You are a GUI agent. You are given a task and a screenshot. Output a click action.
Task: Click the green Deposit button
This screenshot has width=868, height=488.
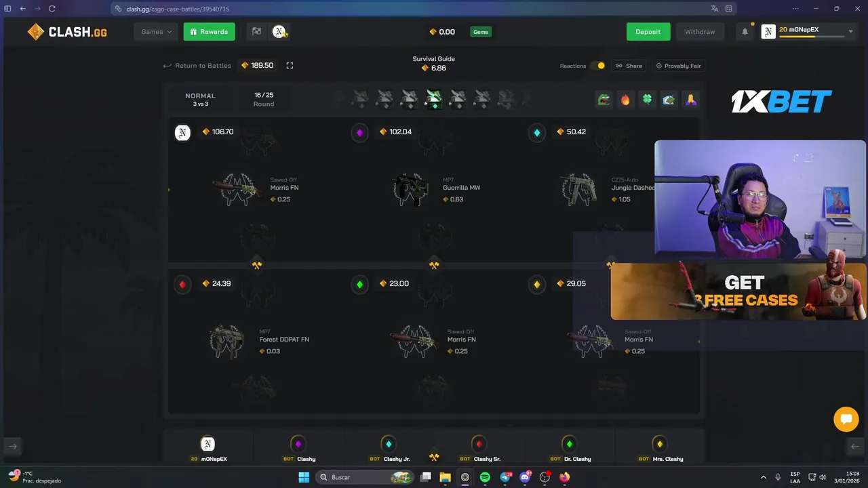pos(648,32)
